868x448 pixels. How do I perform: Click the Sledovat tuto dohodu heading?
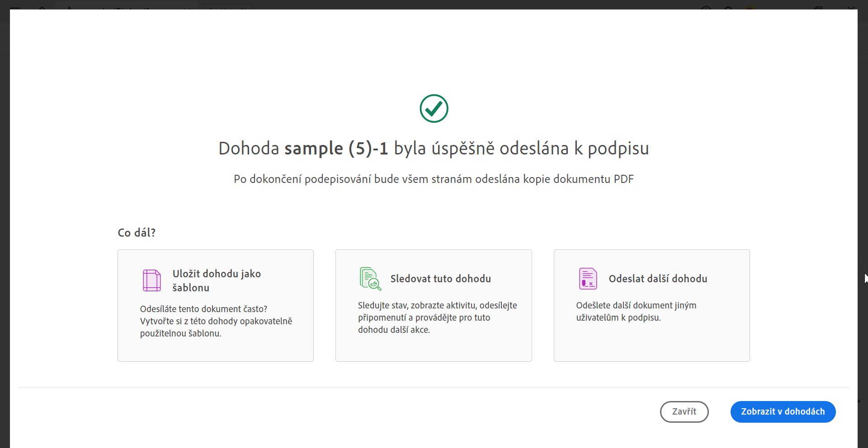pyautogui.click(x=440, y=279)
